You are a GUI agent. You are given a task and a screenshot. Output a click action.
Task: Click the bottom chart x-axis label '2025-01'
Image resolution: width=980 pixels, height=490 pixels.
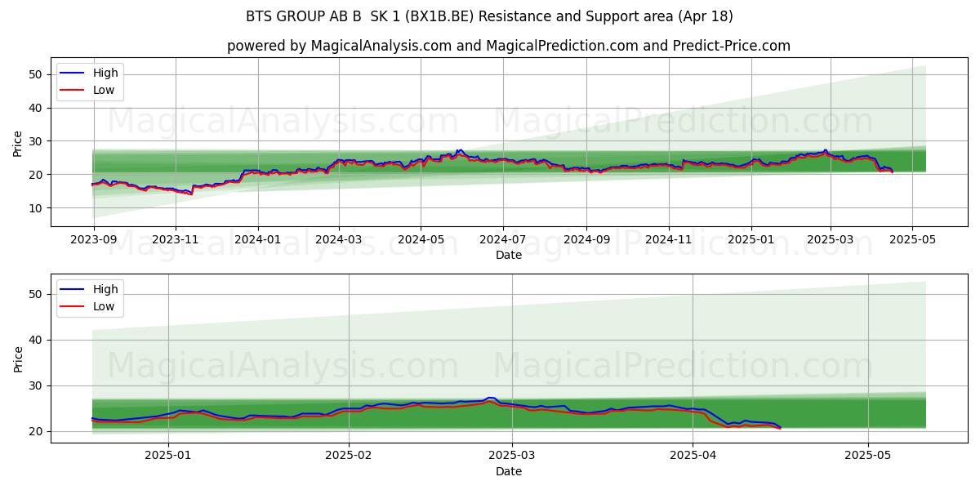point(169,457)
